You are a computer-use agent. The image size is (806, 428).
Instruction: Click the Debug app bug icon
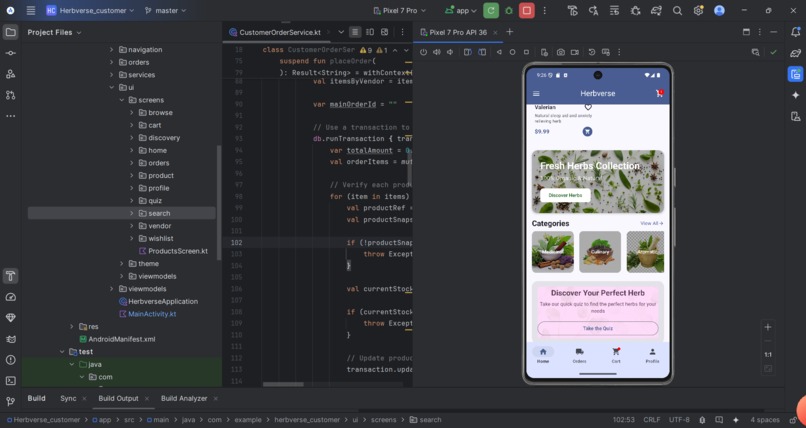(x=509, y=10)
